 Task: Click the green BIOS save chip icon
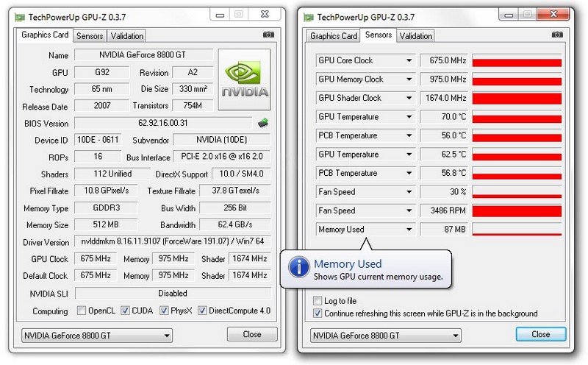262,123
